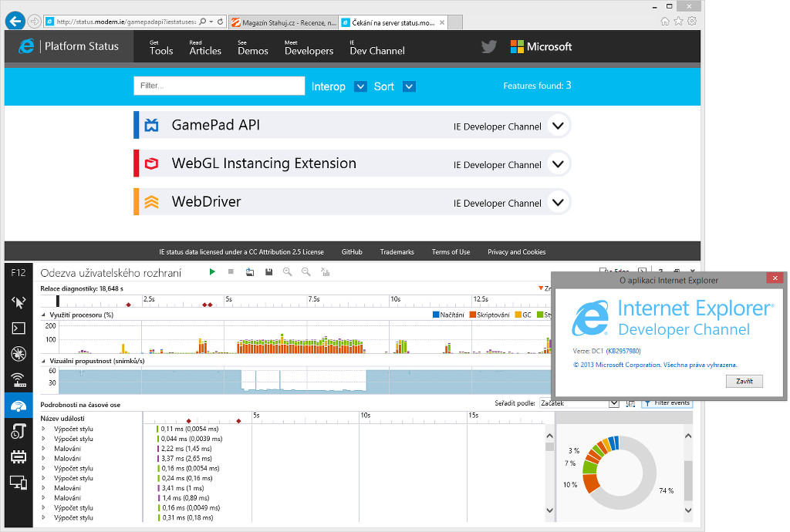Expand the WebGL Instancing Extension details

point(558,164)
